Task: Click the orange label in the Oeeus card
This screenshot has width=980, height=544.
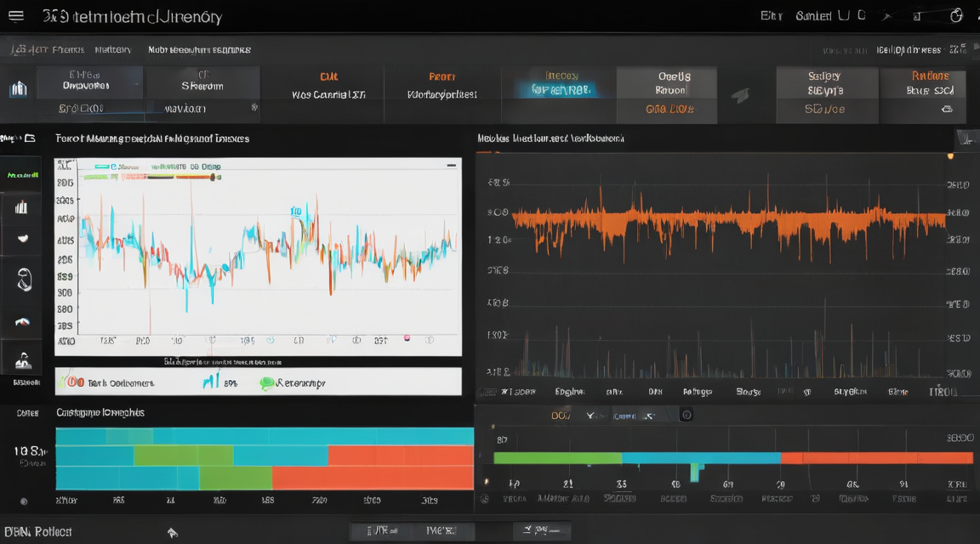Action: click(x=669, y=109)
